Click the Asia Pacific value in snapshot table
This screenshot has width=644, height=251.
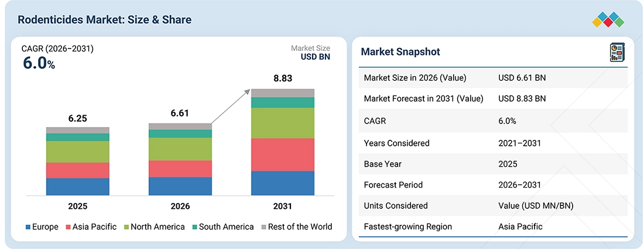pyautogui.click(x=520, y=227)
